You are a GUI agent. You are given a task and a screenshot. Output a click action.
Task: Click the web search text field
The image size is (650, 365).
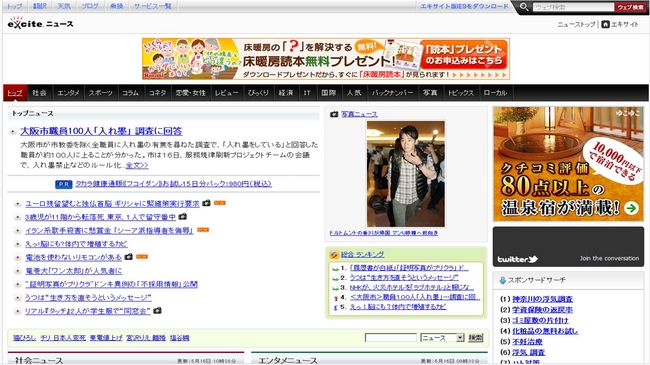point(573,7)
